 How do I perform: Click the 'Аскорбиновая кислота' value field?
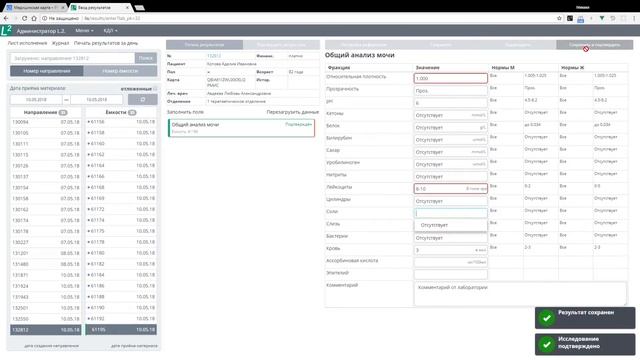(x=451, y=262)
